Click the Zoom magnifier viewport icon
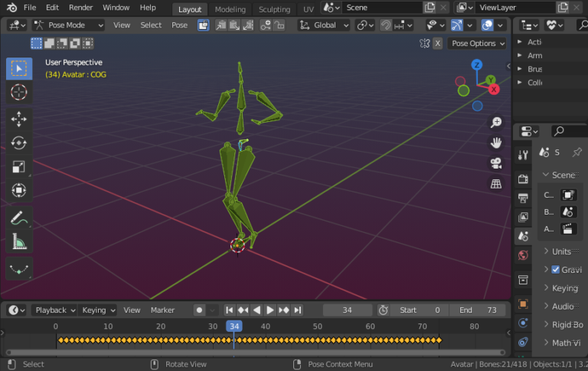 (496, 123)
